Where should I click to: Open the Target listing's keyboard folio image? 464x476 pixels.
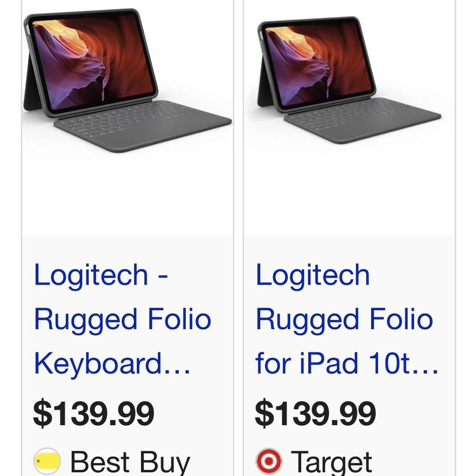[x=349, y=80]
